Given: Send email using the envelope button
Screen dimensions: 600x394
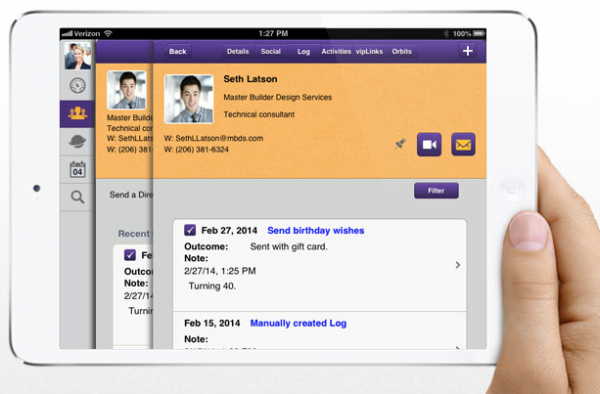Looking at the screenshot, I should [x=463, y=144].
